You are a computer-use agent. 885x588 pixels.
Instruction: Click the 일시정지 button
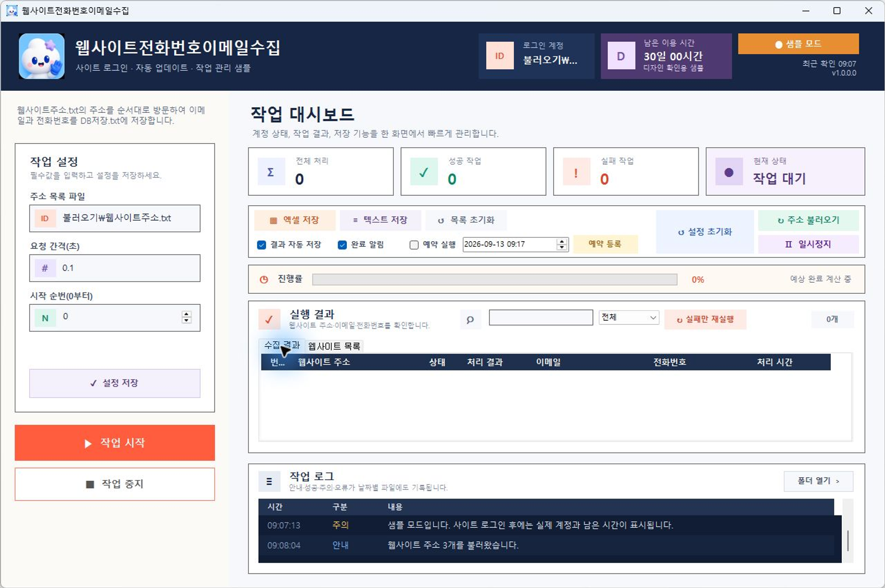pyautogui.click(x=808, y=244)
